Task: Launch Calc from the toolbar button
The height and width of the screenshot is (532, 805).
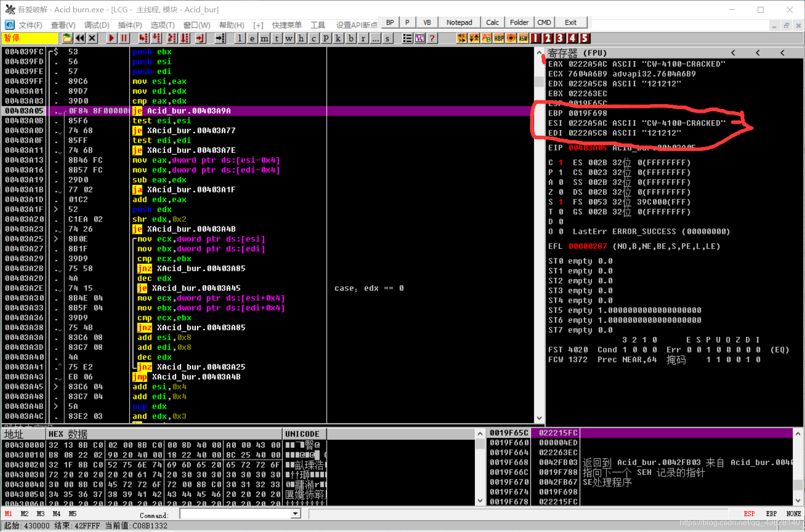Action: point(492,22)
